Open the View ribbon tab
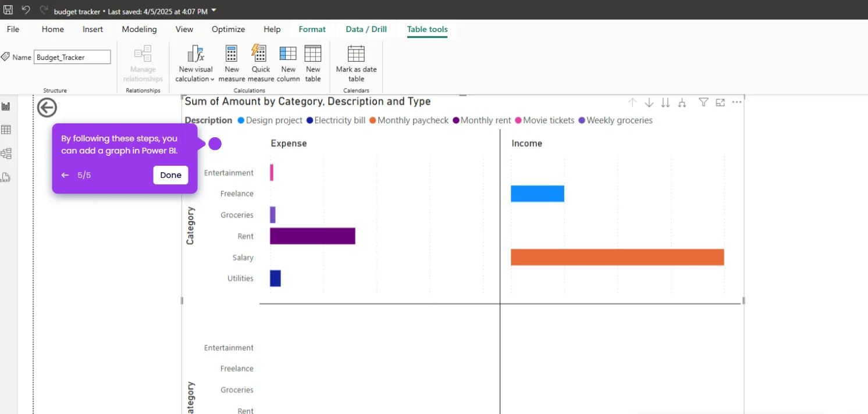The width and height of the screenshot is (868, 414). coord(184,29)
